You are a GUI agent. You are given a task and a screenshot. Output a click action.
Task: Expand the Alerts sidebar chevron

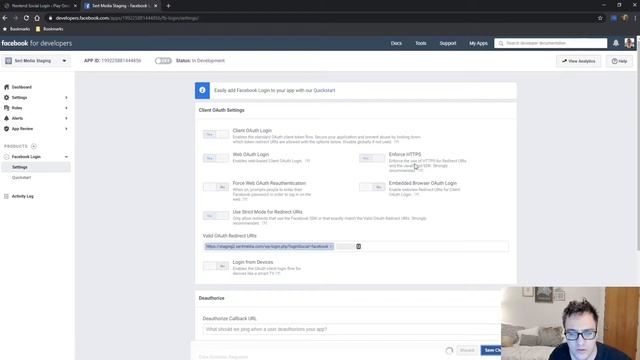click(66, 118)
